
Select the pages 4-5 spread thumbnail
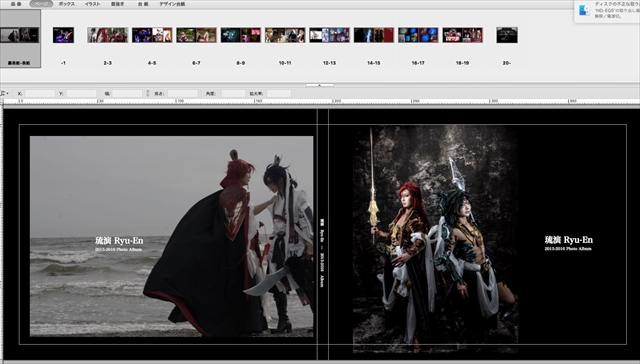tap(152, 35)
